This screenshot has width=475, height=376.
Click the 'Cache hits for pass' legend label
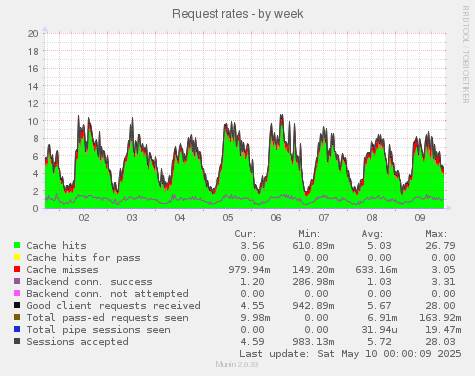[x=83, y=258]
